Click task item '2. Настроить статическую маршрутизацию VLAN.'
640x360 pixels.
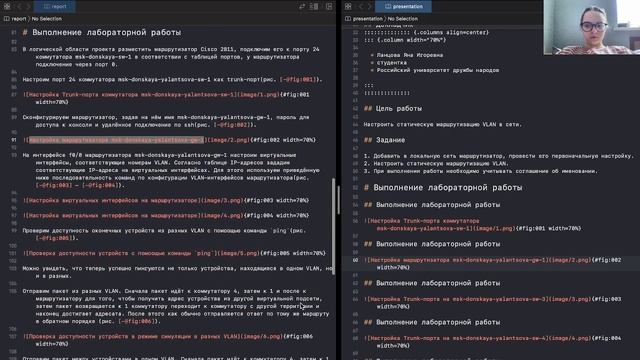point(436,164)
